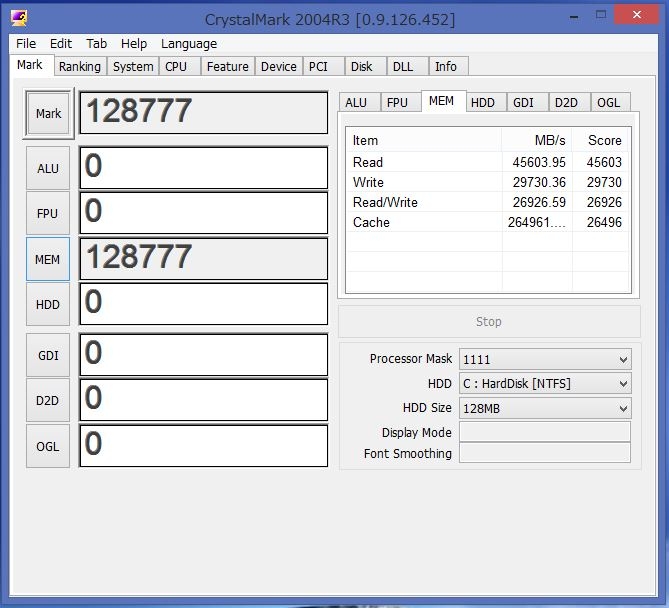This screenshot has width=669, height=608.
Task: Run the ALU benchmark button
Action: 48,168
